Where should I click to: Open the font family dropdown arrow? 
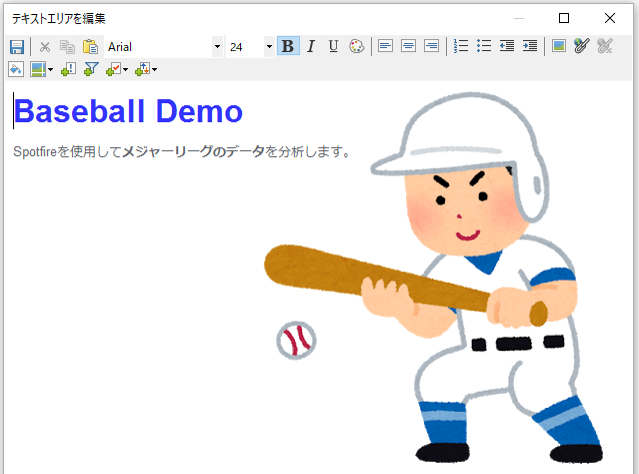(218, 47)
